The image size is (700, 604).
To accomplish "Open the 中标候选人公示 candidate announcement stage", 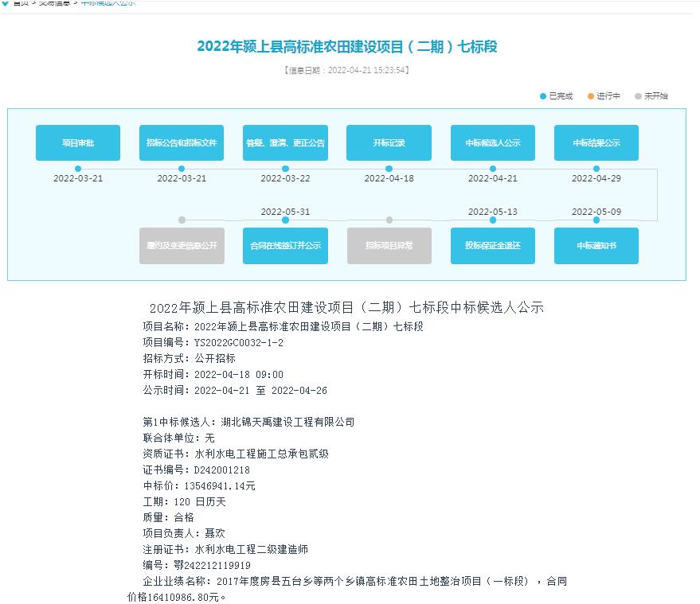I will pos(492,142).
